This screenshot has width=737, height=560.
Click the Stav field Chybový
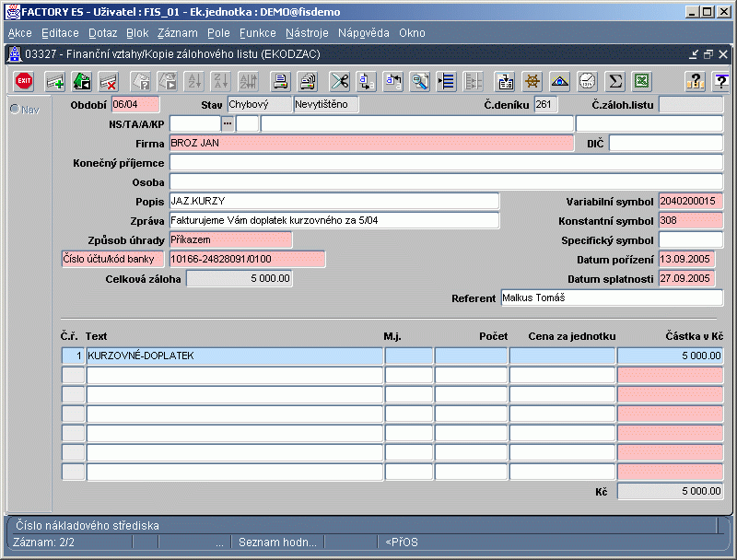click(x=260, y=104)
